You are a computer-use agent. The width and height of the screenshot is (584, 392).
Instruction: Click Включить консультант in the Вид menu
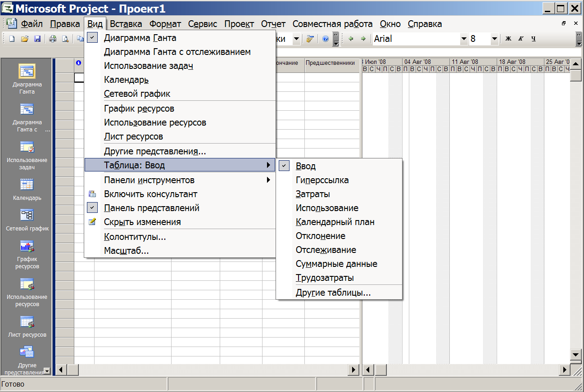(x=180, y=194)
